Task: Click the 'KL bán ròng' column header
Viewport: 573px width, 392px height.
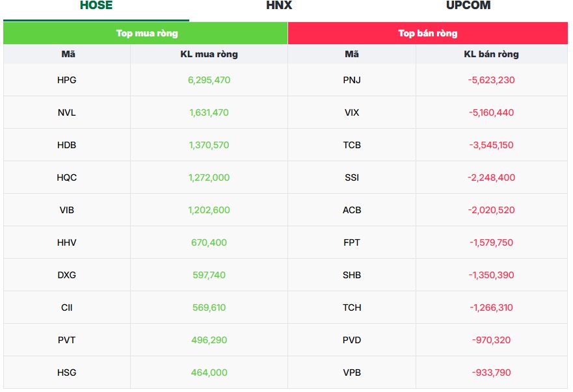Action: coord(491,54)
